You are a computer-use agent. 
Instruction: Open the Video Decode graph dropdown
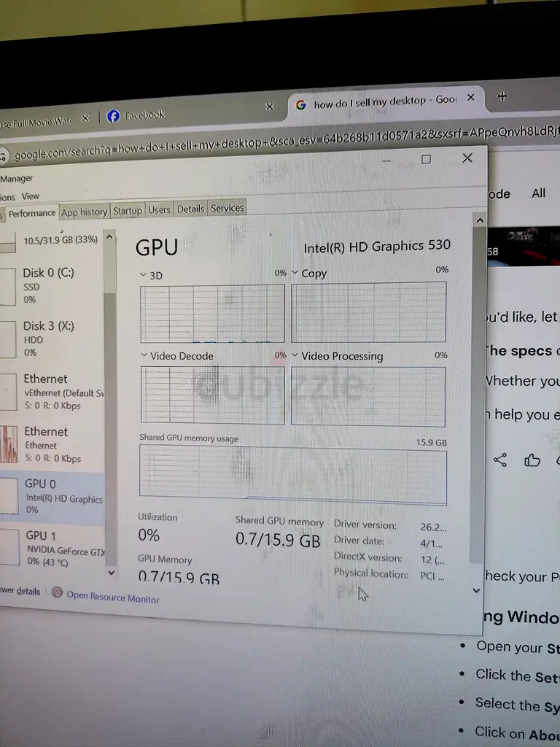[x=144, y=355]
